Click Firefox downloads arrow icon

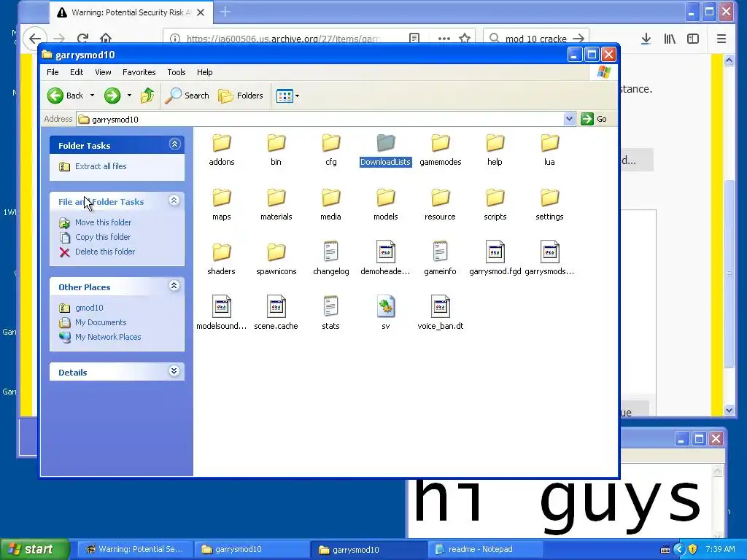pos(646,39)
